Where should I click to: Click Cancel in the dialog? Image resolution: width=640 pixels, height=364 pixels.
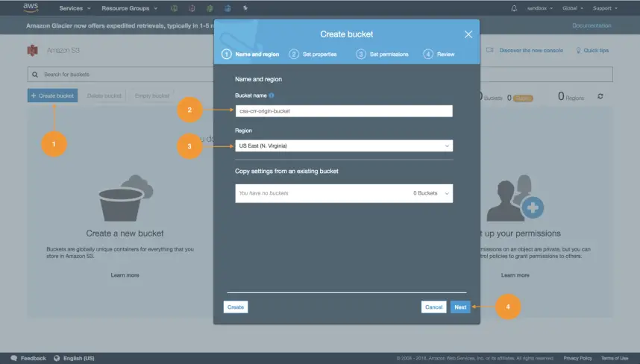click(x=433, y=307)
